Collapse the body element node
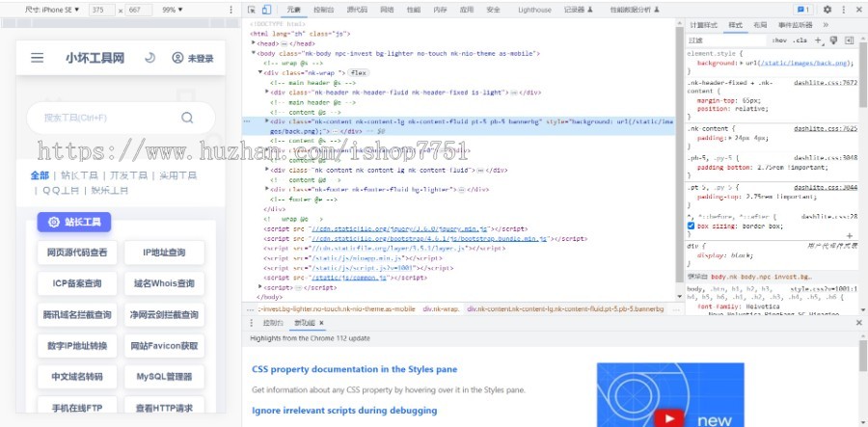The height and width of the screenshot is (427, 868). click(254, 53)
